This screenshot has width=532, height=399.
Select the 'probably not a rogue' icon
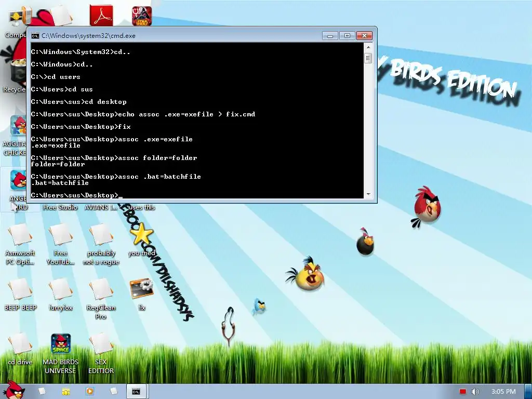coord(101,244)
